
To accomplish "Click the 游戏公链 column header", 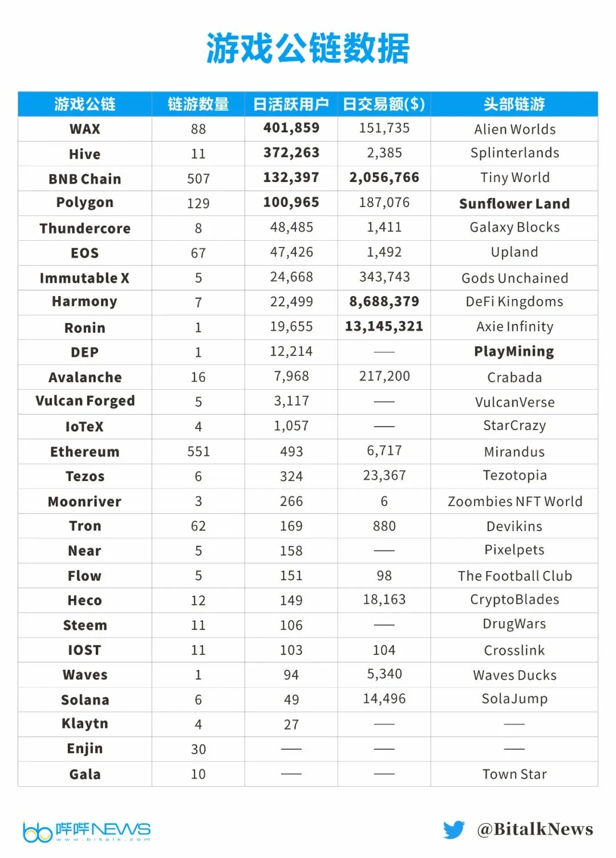I will [x=85, y=104].
